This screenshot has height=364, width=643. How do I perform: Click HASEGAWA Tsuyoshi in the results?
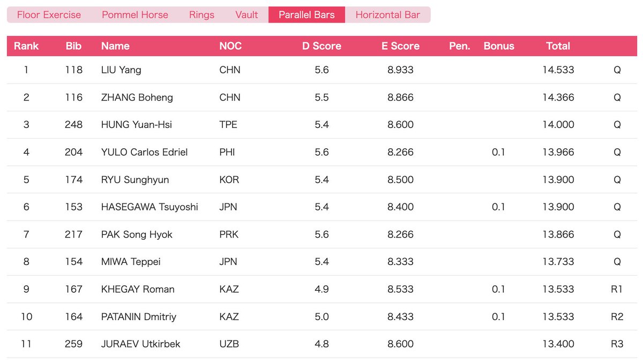[x=149, y=207]
